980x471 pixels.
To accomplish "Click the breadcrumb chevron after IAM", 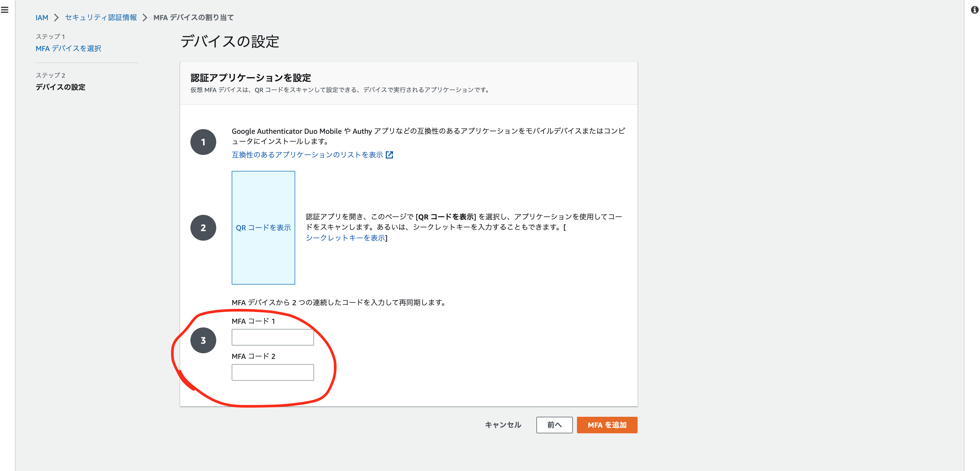I will (x=56, y=17).
